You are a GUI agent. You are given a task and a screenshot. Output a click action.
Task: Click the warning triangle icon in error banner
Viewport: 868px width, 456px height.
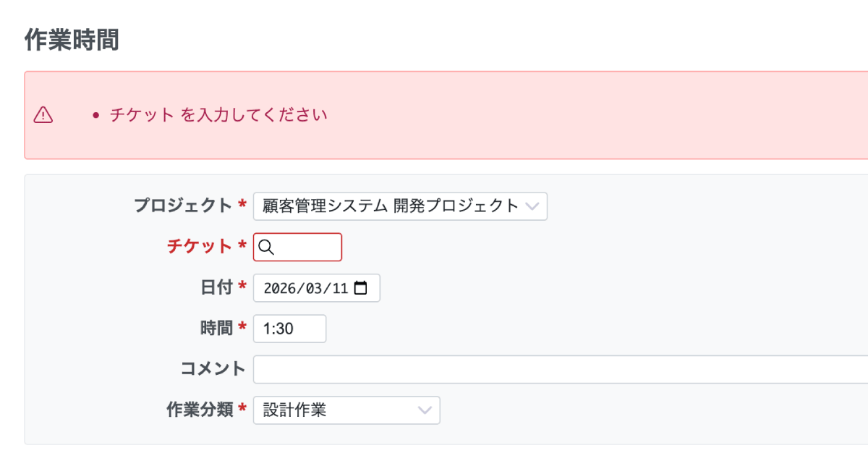tap(43, 114)
